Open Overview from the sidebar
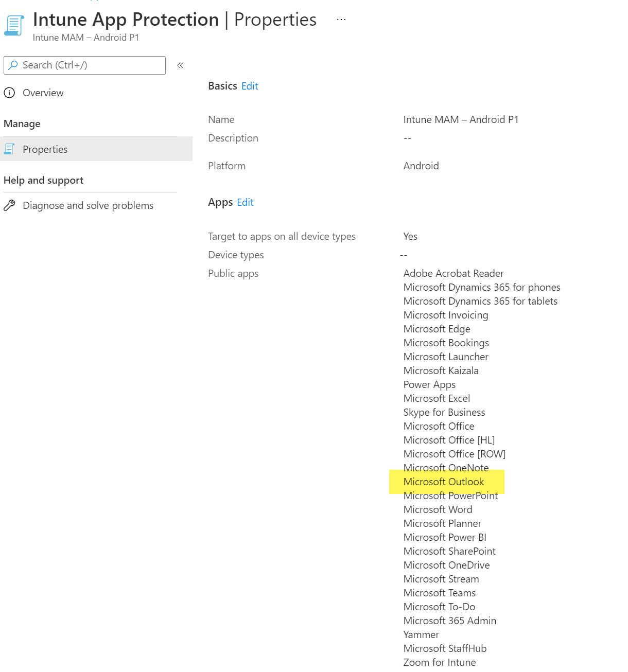 [x=43, y=93]
